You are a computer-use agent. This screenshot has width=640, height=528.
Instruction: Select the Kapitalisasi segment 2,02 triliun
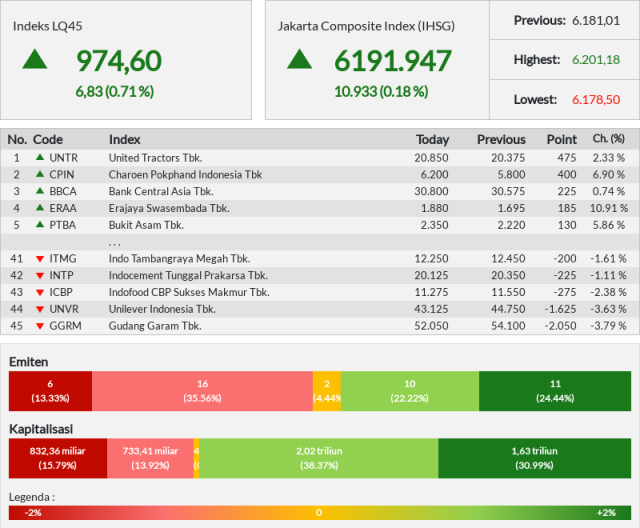[319, 458]
